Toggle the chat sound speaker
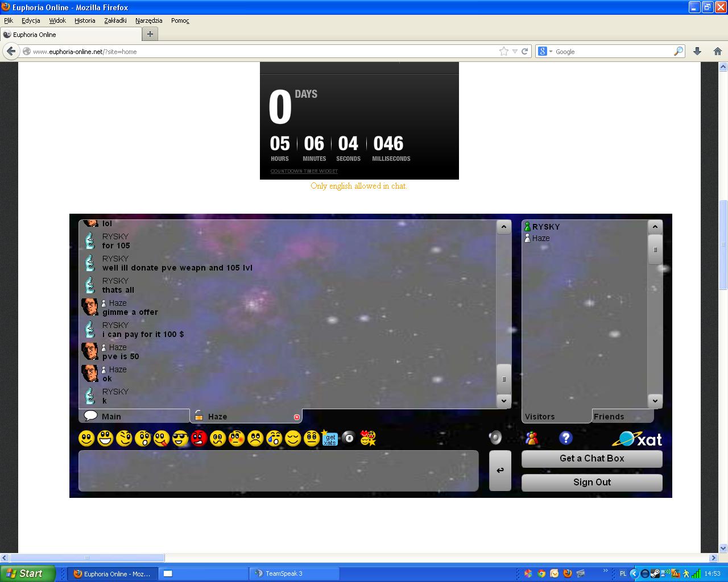 click(495, 437)
